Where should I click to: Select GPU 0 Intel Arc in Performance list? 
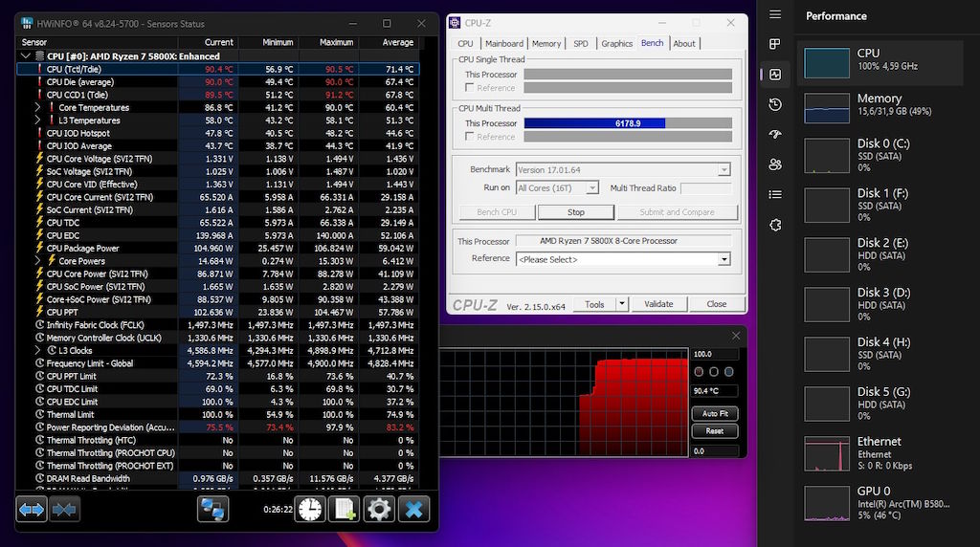pyautogui.click(x=880, y=503)
